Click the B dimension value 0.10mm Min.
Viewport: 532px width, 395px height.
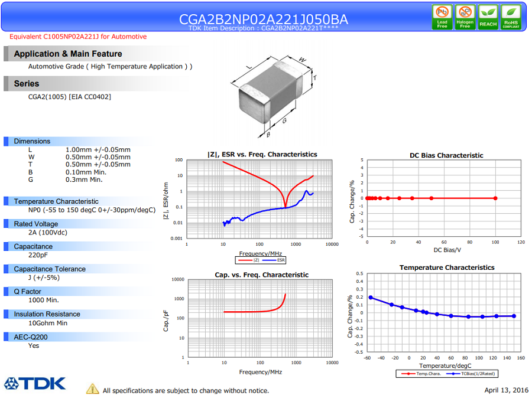[86, 172]
